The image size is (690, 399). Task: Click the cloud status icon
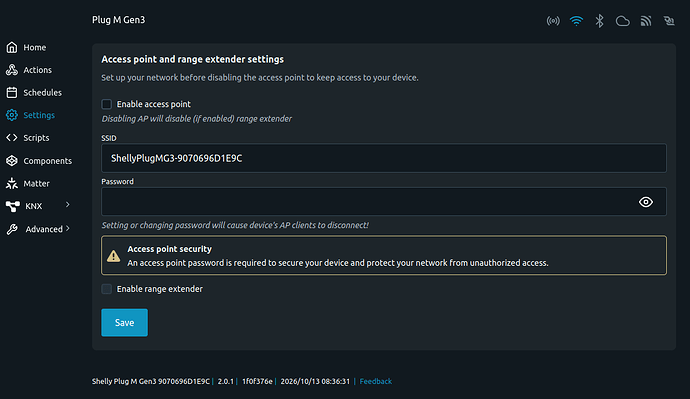click(622, 21)
